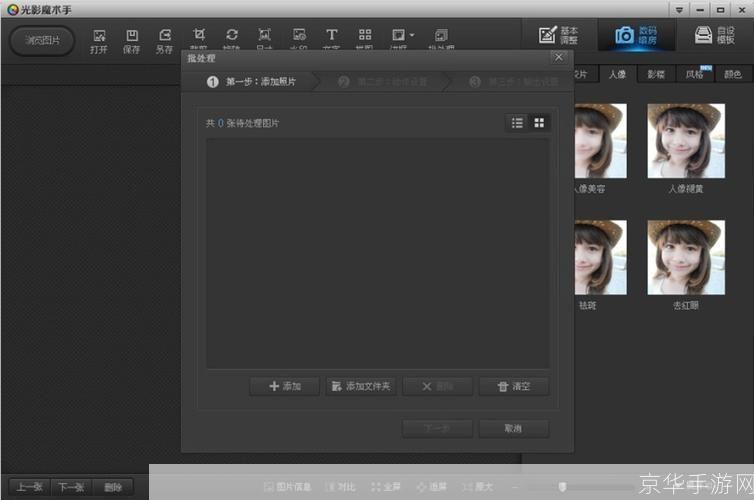Click the bottom-left 删除 delete button
Viewport: 754px width, 500px height.
[113, 487]
